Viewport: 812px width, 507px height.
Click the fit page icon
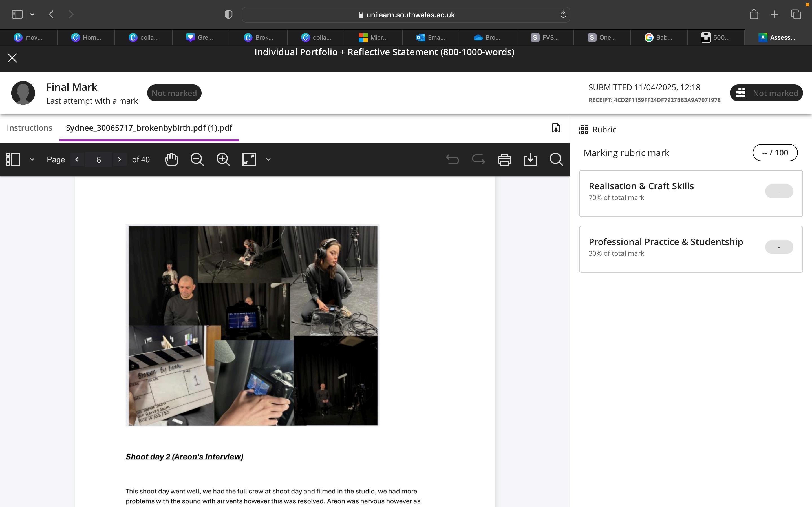(249, 159)
